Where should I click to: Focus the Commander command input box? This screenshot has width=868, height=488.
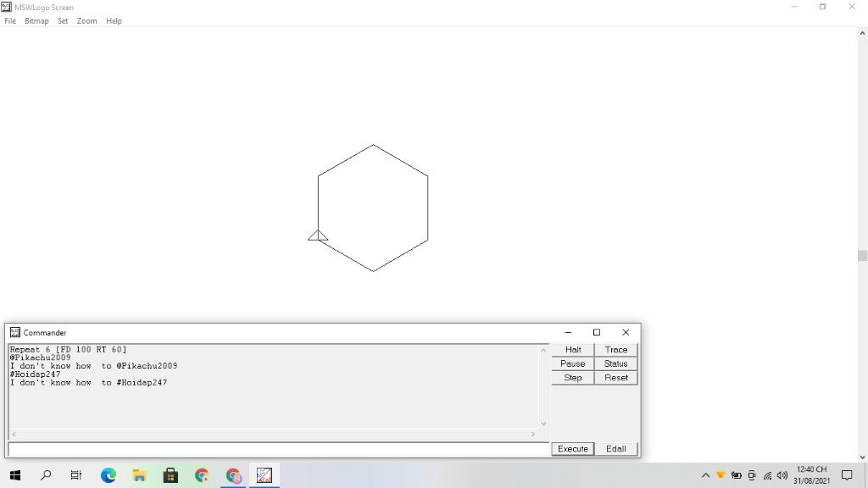(x=279, y=449)
